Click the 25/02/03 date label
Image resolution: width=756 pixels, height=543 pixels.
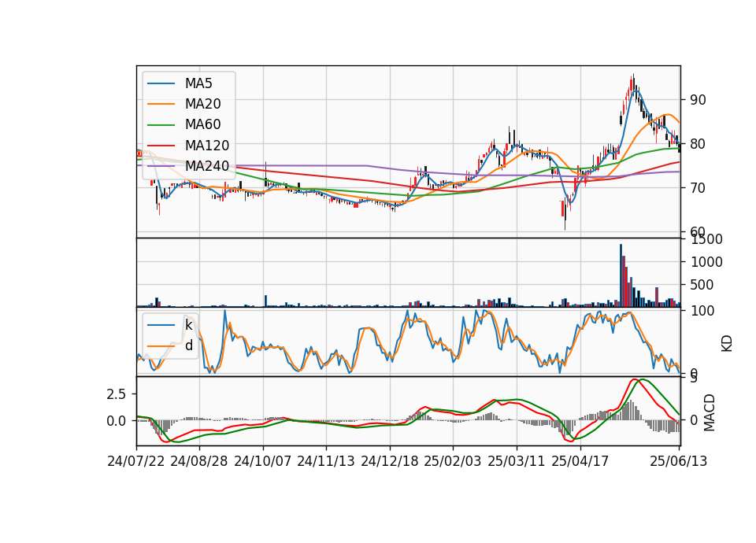[x=453, y=462]
